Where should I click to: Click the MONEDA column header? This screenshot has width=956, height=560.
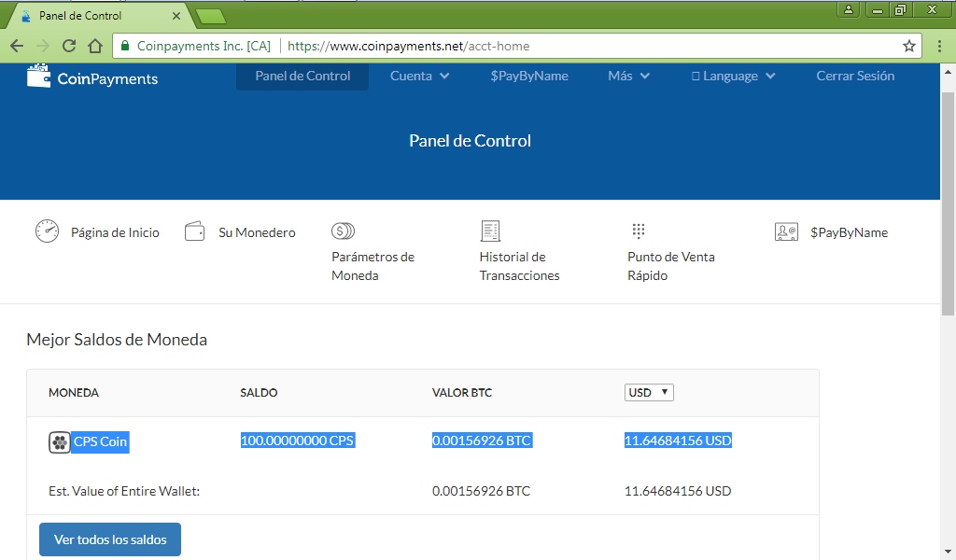(x=73, y=393)
